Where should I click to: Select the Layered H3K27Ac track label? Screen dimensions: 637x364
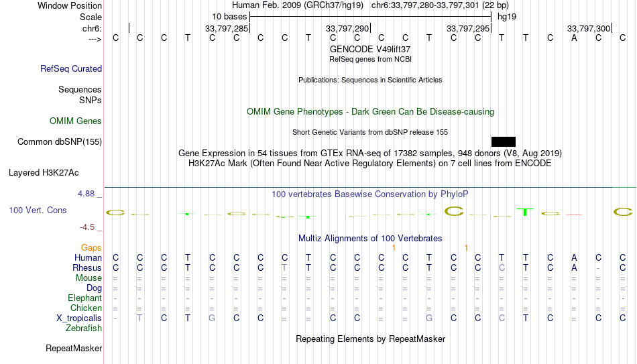(x=44, y=173)
